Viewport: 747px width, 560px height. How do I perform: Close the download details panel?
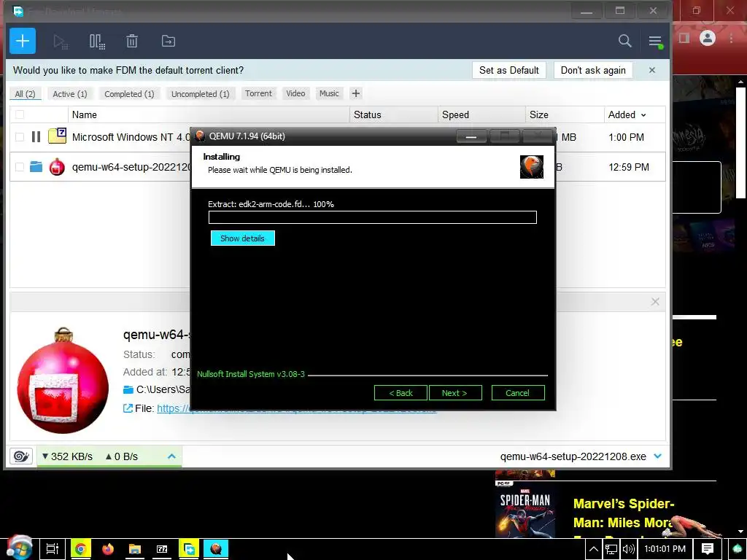pyautogui.click(x=655, y=302)
